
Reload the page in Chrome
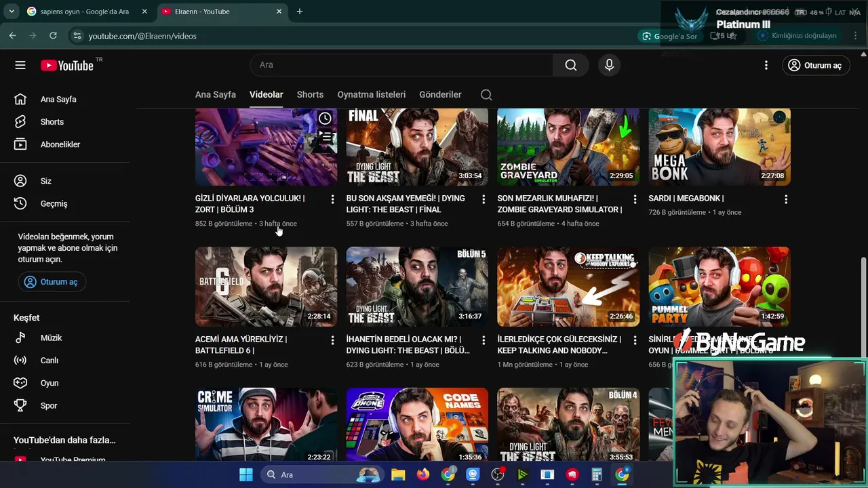point(53,35)
